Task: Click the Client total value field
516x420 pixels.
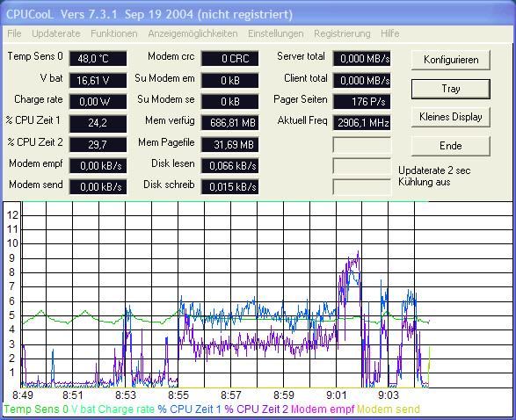Action: click(x=361, y=80)
